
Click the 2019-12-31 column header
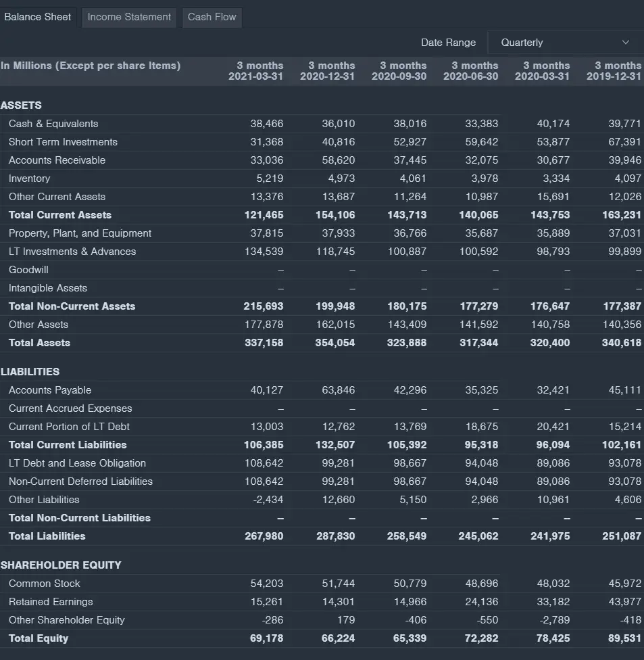614,71
